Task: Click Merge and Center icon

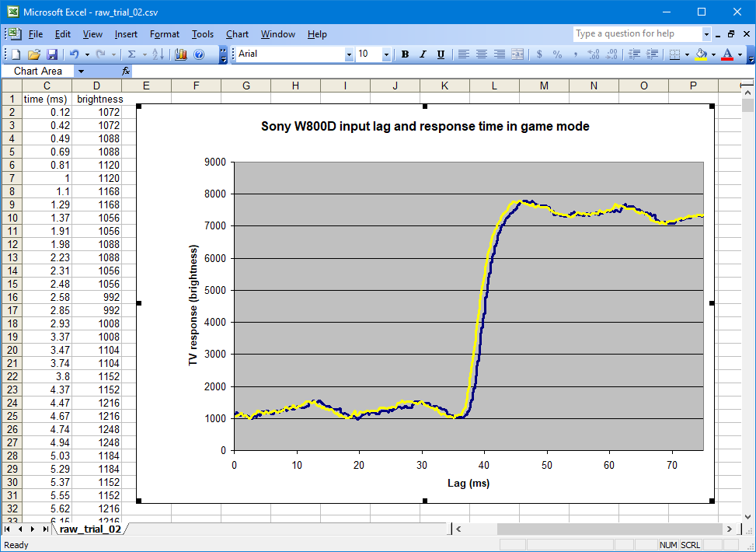Action: pos(517,54)
